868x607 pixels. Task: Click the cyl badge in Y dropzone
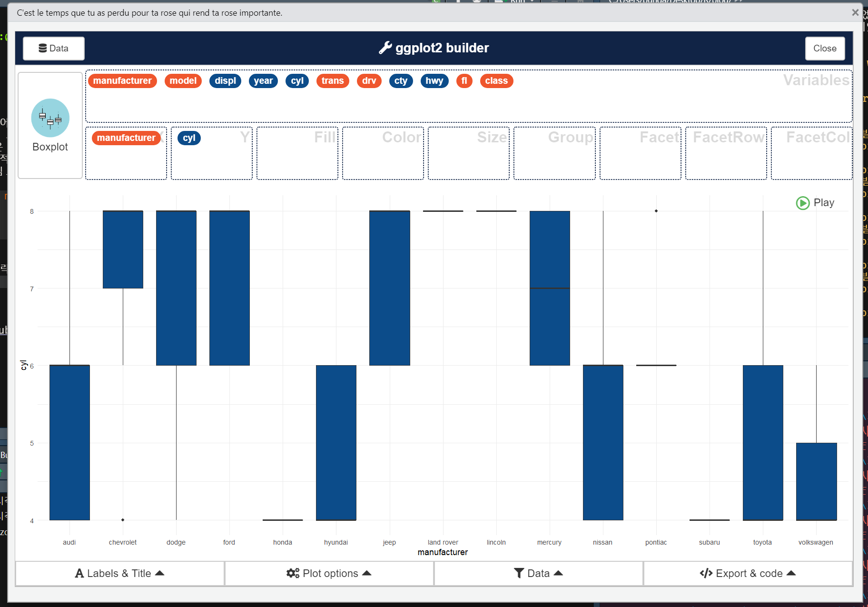click(189, 138)
